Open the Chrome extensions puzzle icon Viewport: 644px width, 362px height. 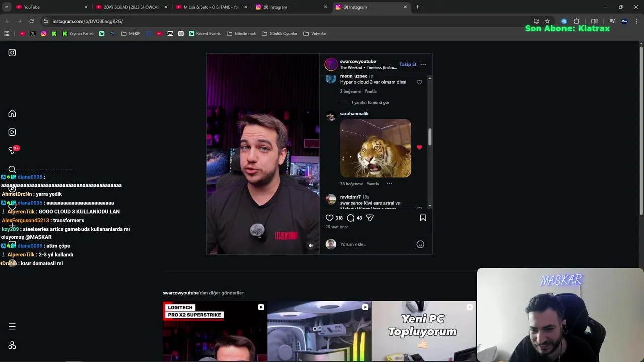coord(577,21)
